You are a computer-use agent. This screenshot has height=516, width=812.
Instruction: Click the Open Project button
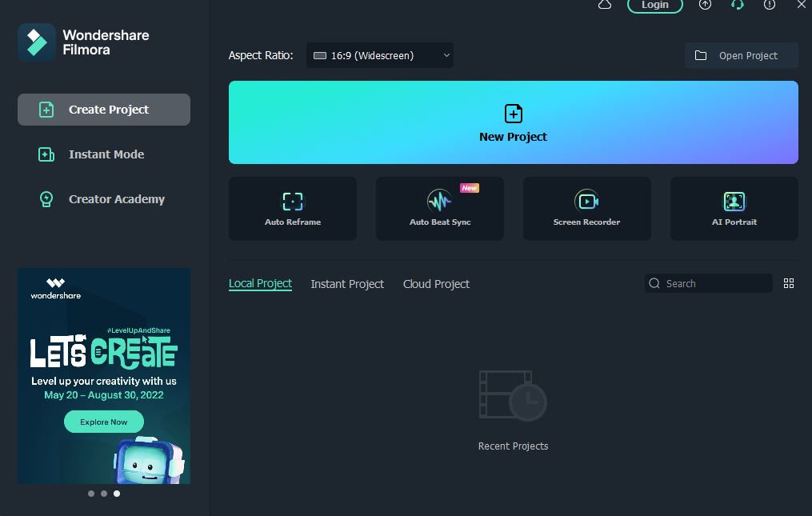(x=741, y=55)
